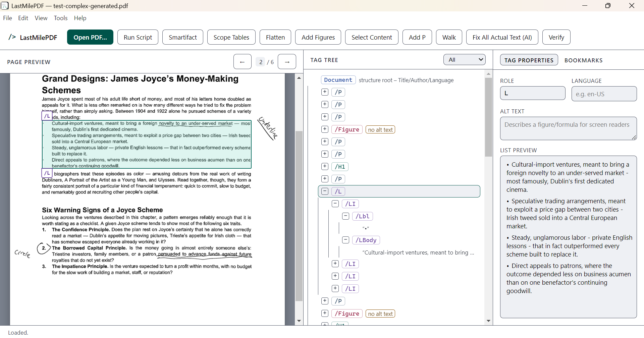Screen dimensions: 644x338
Task: Expand the /P node just above /H1
Action: pyautogui.click(x=325, y=154)
